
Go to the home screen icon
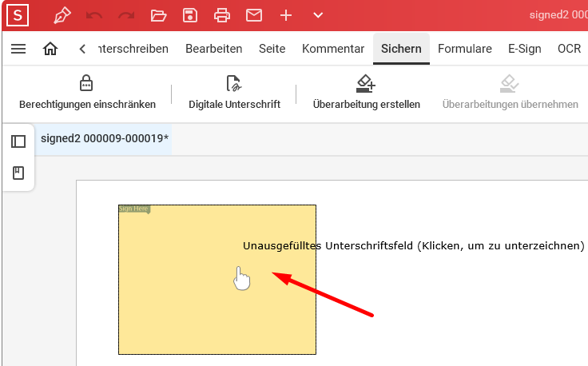[50, 49]
